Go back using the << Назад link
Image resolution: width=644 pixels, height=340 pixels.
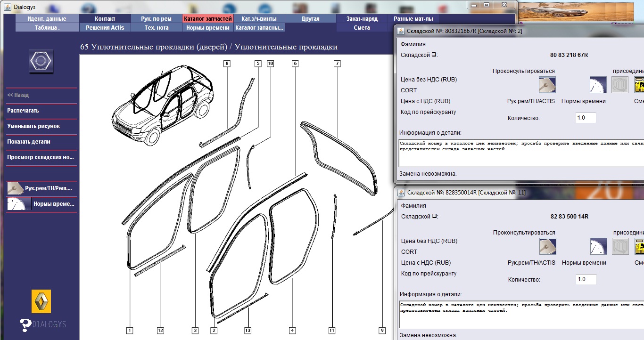(x=18, y=95)
